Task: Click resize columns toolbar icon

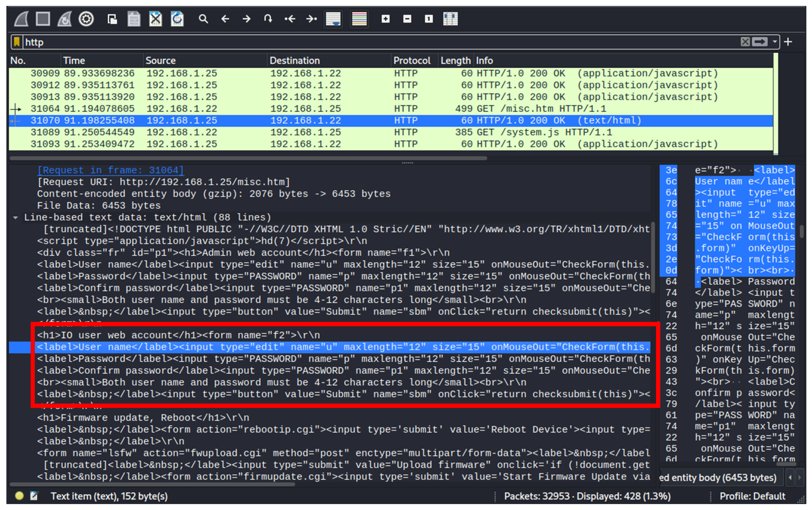Action: click(450, 19)
